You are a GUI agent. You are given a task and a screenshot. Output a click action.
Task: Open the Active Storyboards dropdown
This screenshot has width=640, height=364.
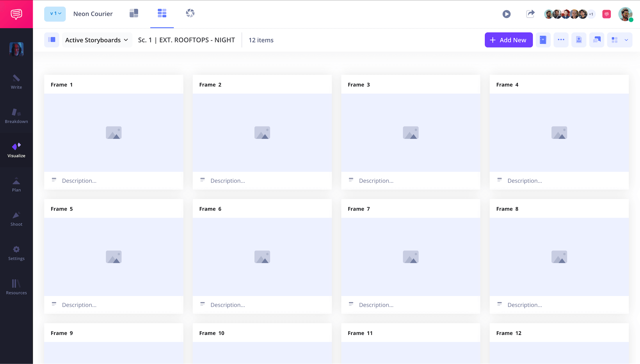pyautogui.click(x=97, y=40)
